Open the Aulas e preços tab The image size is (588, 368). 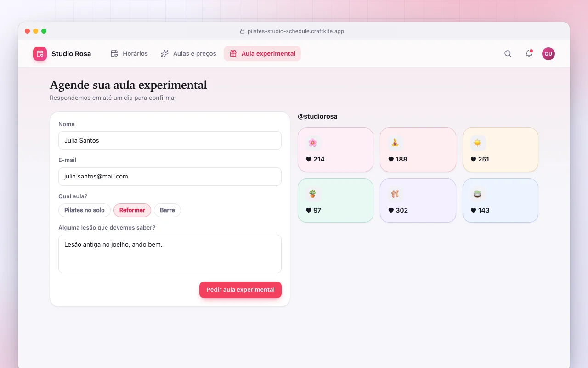188,54
